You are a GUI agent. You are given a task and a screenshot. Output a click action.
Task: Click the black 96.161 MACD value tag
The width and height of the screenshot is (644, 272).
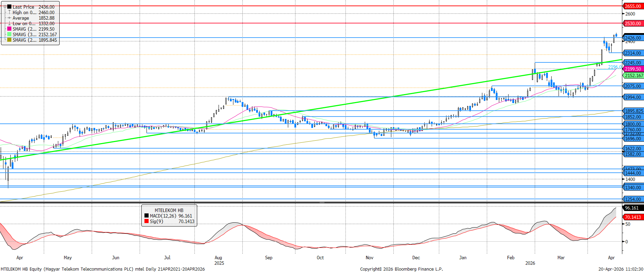point(632,208)
